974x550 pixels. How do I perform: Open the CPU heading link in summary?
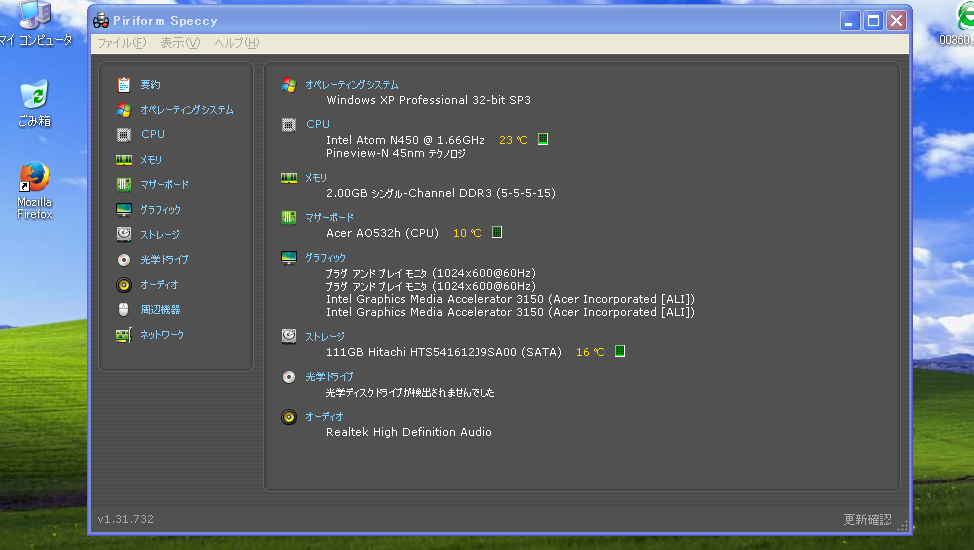click(x=317, y=124)
